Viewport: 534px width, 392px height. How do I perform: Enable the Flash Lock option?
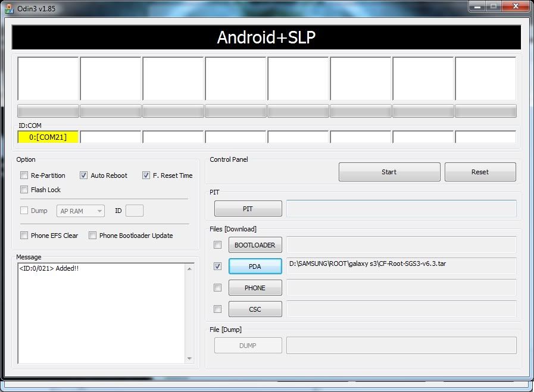[24, 190]
